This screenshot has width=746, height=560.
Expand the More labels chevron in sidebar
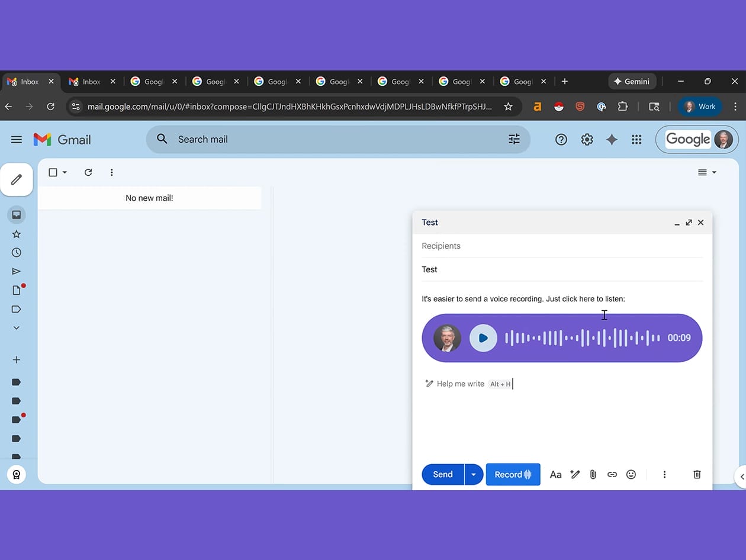tap(17, 328)
